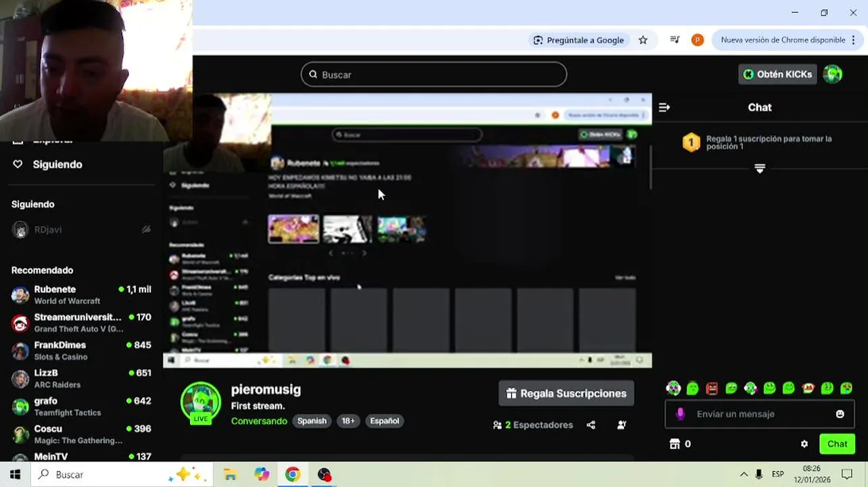Click the search magnifier icon in Kick

[313, 74]
